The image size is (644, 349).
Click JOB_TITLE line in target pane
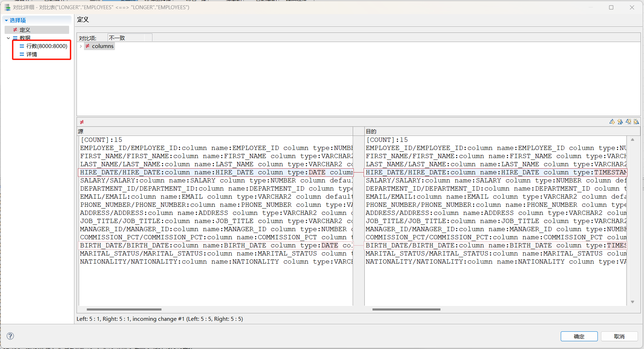496,221
